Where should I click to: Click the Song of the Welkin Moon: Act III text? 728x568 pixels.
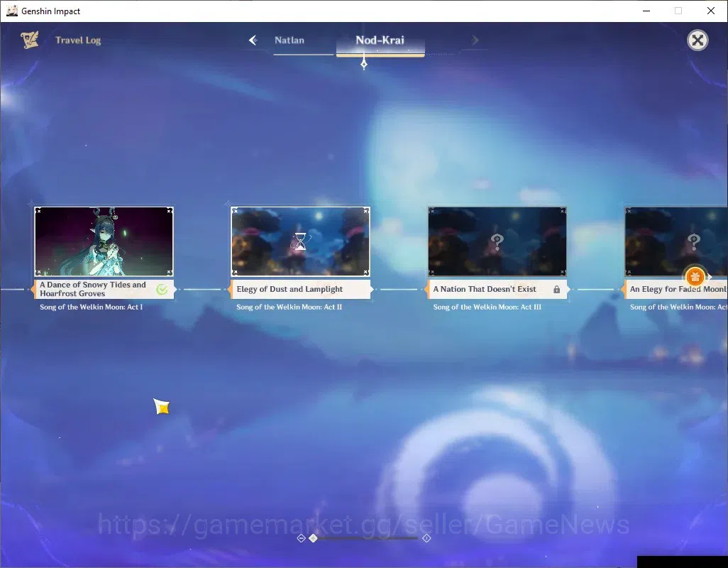click(x=487, y=307)
